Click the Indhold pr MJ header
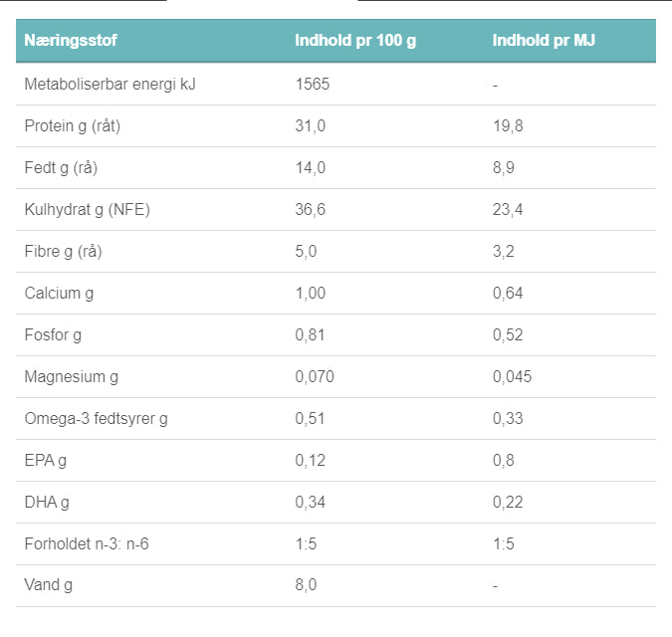Image resolution: width=672 pixels, height=637 pixels. point(544,42)
